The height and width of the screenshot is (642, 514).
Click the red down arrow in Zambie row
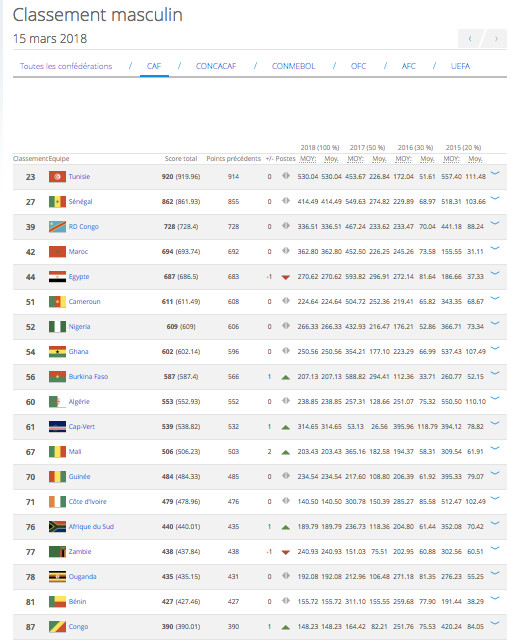click(286, 552)
